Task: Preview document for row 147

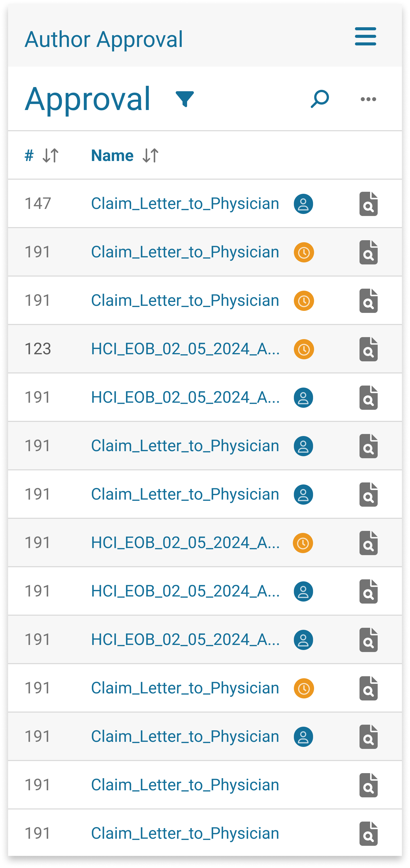Action: tap(368, 204)
